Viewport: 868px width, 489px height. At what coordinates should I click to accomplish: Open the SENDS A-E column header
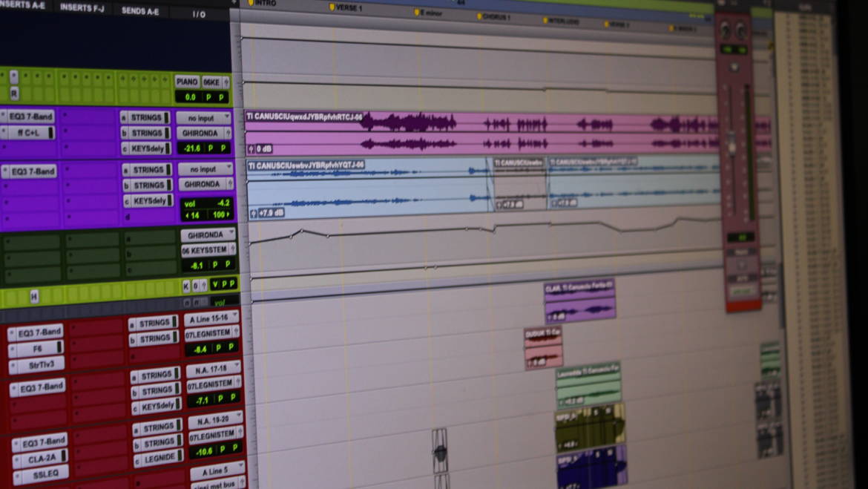[x=139, y=10]
